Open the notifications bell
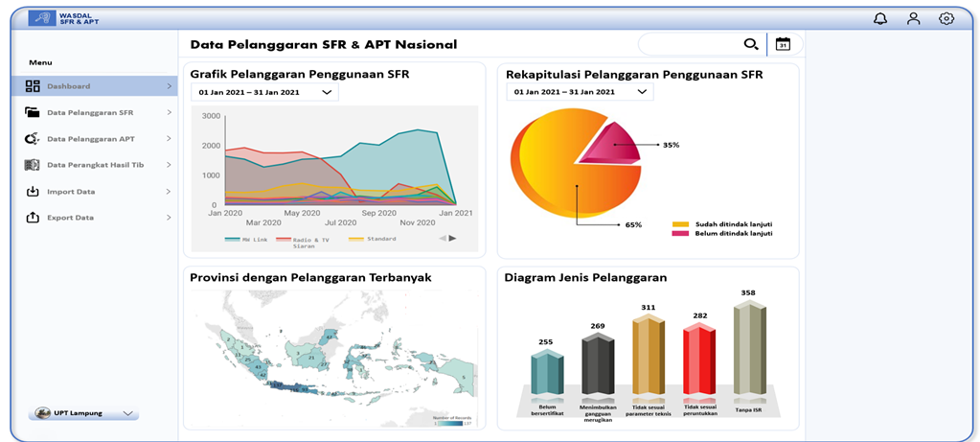This screenshot has height=442, width=980. [880, 19]
